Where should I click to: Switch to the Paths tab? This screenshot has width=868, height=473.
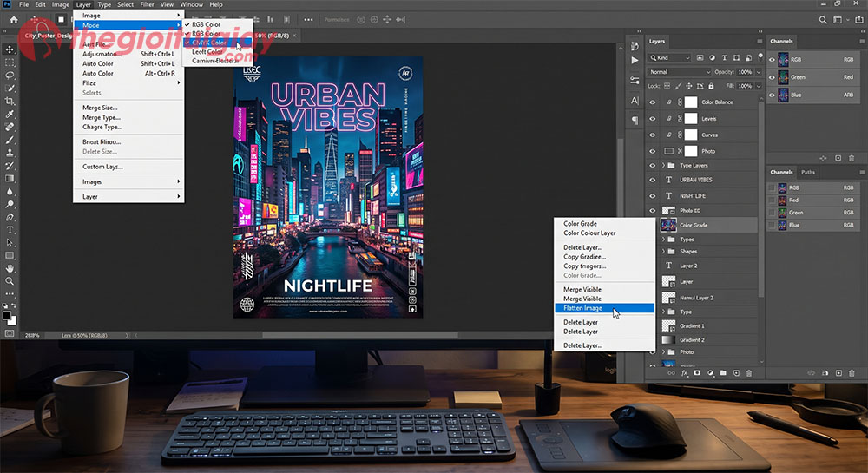point(808,172)
